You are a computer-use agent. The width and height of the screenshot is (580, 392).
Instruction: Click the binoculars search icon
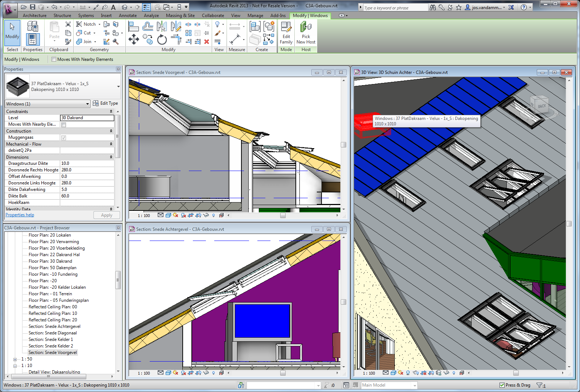point(433,7)
